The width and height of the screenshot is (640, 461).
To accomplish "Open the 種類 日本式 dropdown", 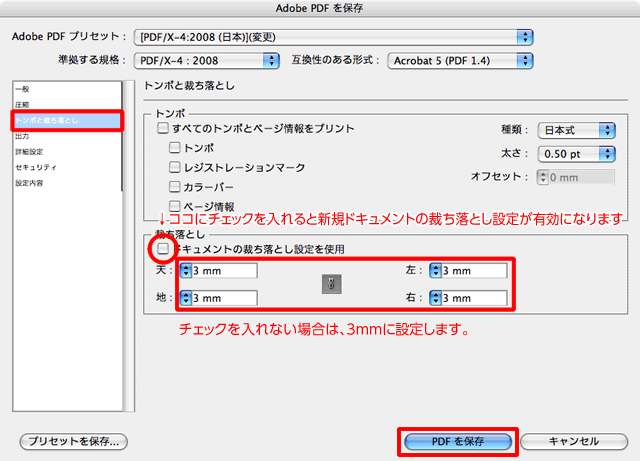I will click(x=576, y=131).
